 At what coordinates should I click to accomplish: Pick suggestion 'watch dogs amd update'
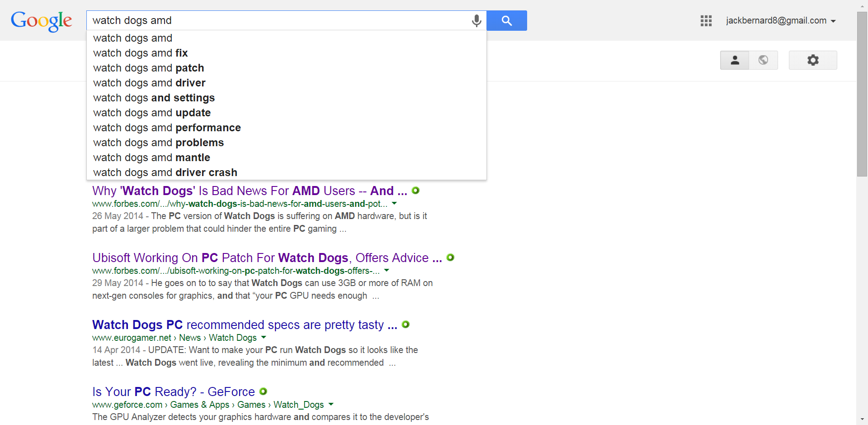[287, 113]
